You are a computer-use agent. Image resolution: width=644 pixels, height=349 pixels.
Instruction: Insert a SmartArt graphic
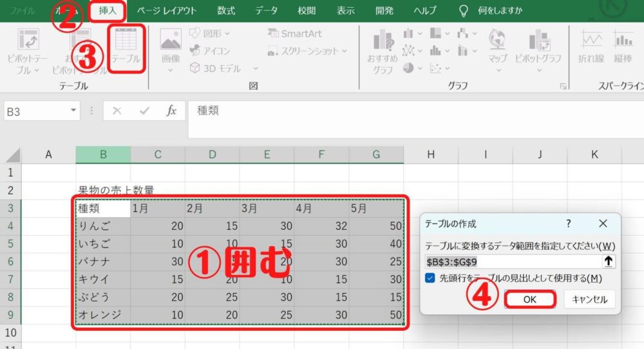click(295, 33)
